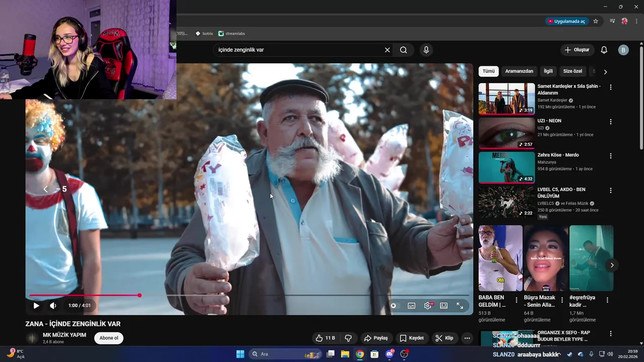Open the notifications bell
The image size is (644, 362).
point(604,50)
